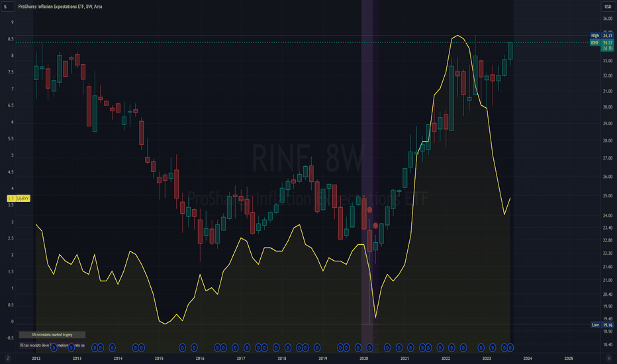Select the 'US tax receipts down' text note
This screenshot has width=617, height=364.
tap(52, 345)
